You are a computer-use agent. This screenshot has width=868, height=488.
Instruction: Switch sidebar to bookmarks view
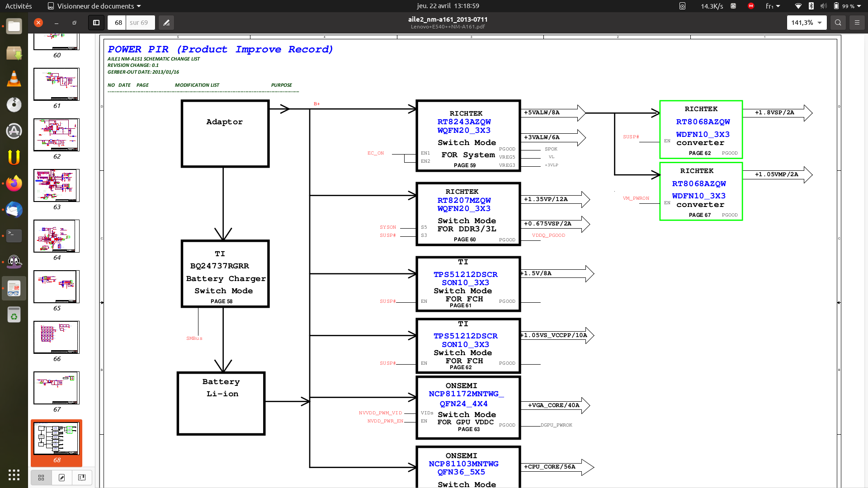coord(82,478)
